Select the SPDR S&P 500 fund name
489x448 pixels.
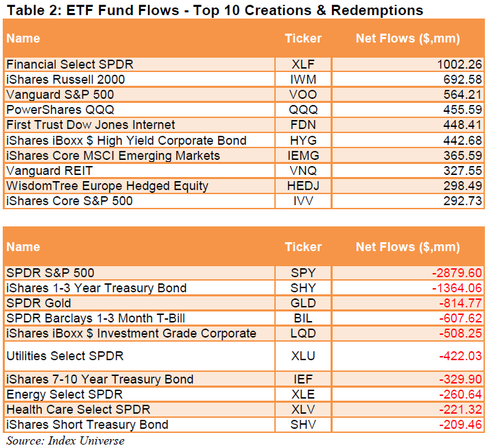(x=50, y=273)
